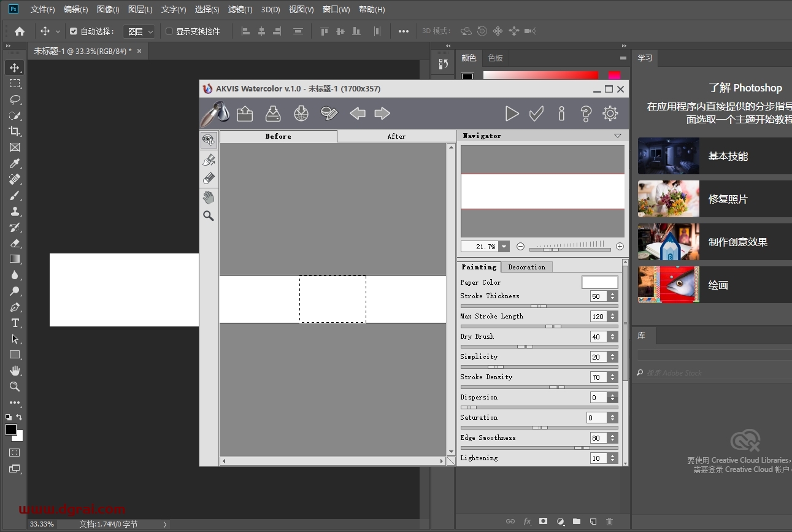Screen dimensions: 792x532
Task: Click the Saturation value field
Action: (597, 418)
